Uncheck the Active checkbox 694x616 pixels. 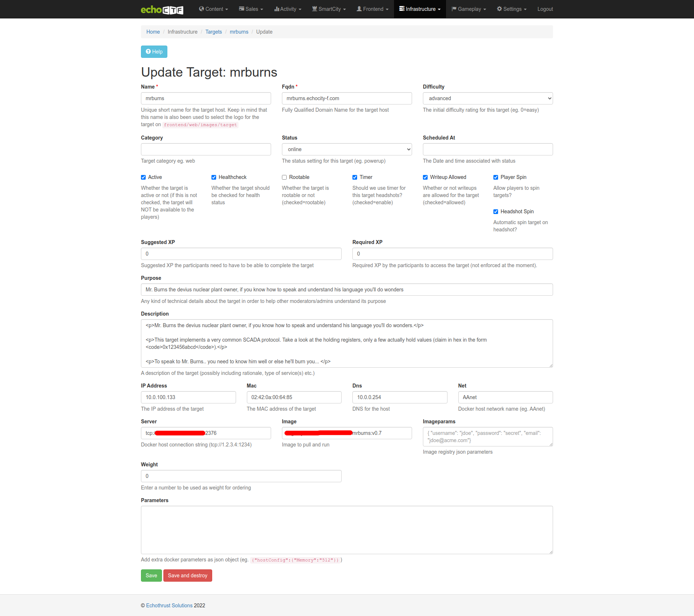point(143,177)
